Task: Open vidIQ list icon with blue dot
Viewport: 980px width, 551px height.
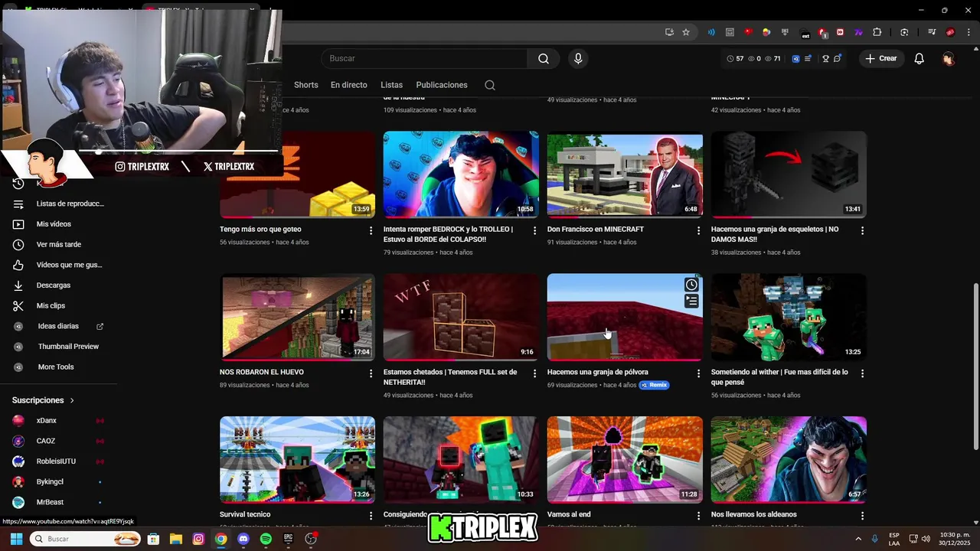Action: pos(808,58)
